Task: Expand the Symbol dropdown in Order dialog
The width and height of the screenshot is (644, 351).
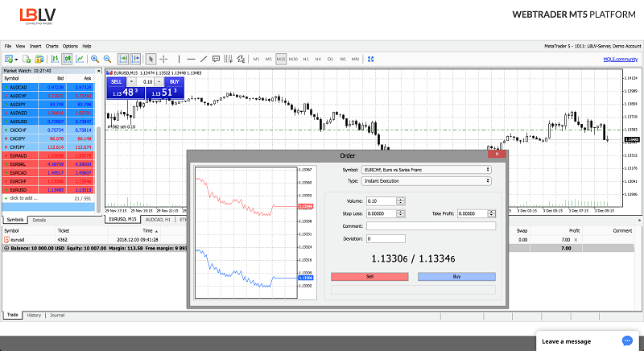Action: click(x=427, y=170)
